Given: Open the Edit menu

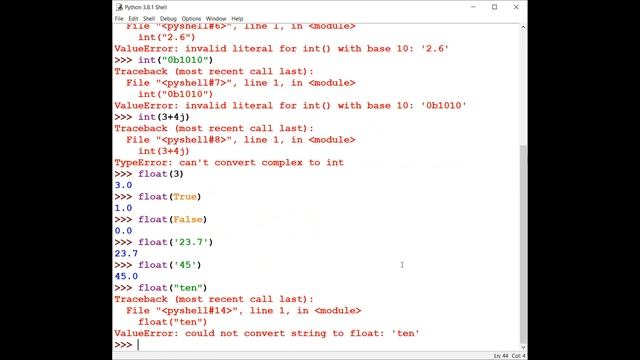Looking at the screenshot, I should coord(133,19).
